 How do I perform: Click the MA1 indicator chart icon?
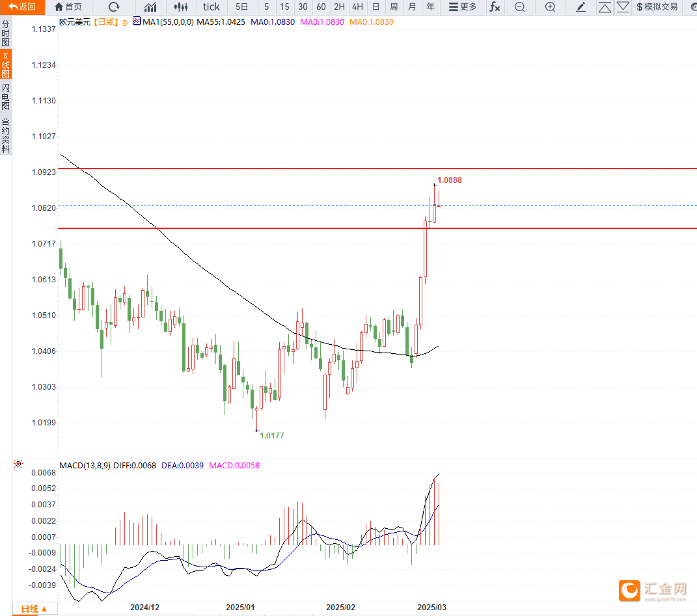pos(137,21)
